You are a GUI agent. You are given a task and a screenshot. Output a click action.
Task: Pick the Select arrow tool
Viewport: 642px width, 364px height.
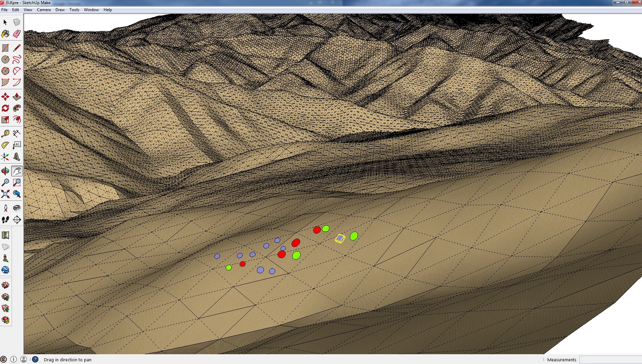click(x=5, y=22)
